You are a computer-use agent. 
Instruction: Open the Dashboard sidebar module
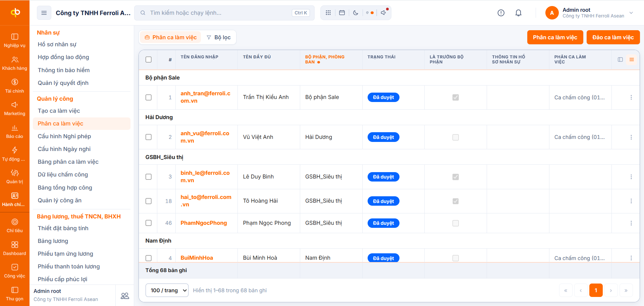[15, 248]
